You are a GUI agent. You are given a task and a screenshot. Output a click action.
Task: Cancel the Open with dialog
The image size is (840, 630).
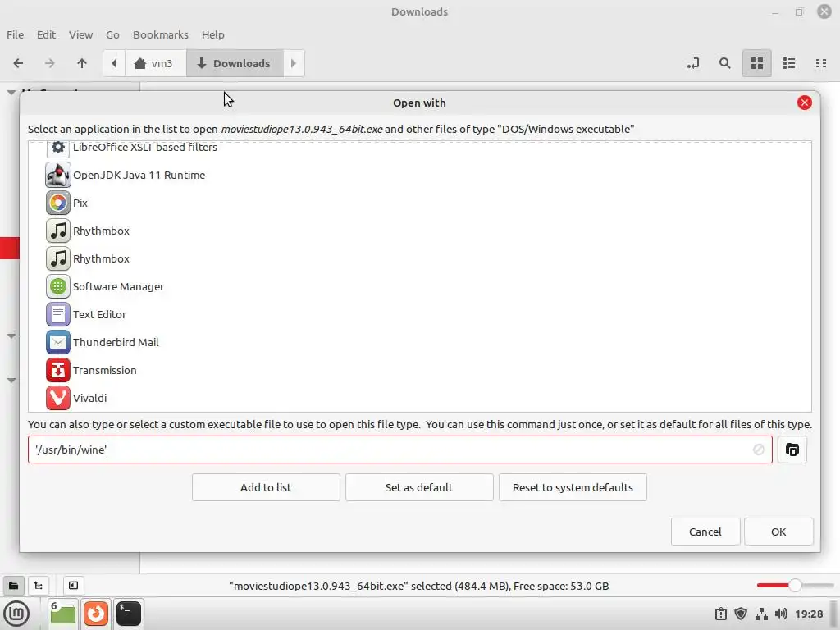pyautogui.click(x=705, y=532)
